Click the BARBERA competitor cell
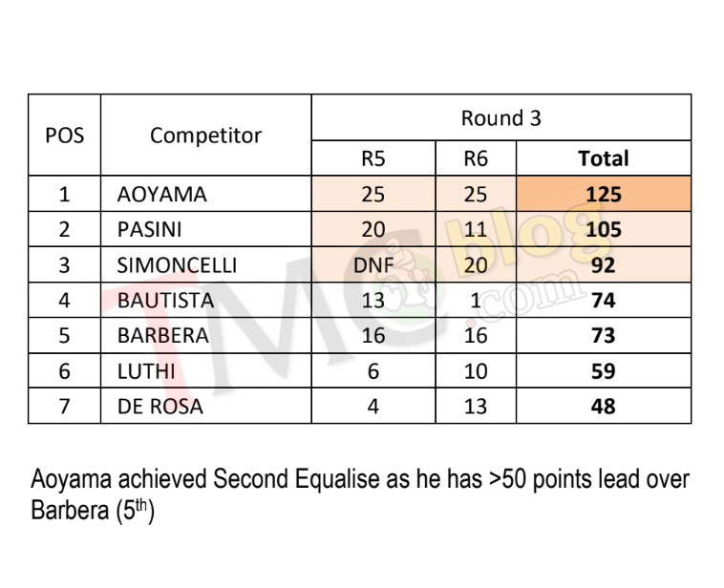Viewport: 724px width, 588px height. (206, 336)
